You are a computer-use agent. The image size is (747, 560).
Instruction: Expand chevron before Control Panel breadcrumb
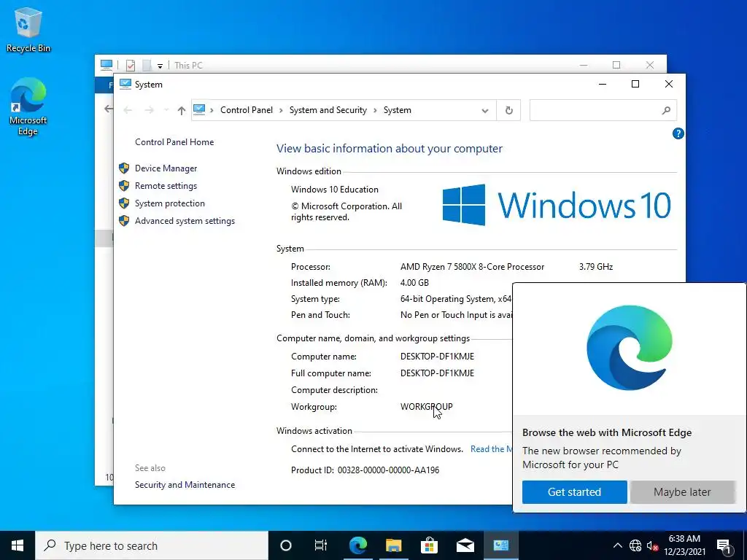click(x=212, y=111)
